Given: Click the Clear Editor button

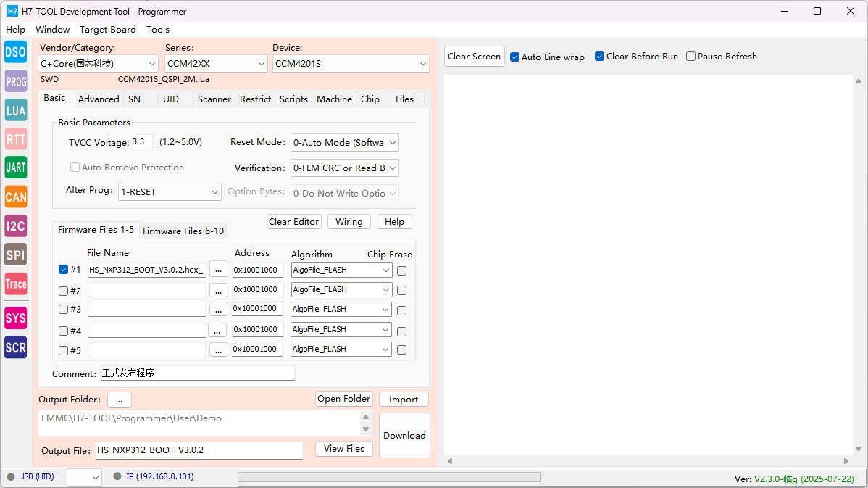Looking at the screenshot, I should click(x=294, y=222).
